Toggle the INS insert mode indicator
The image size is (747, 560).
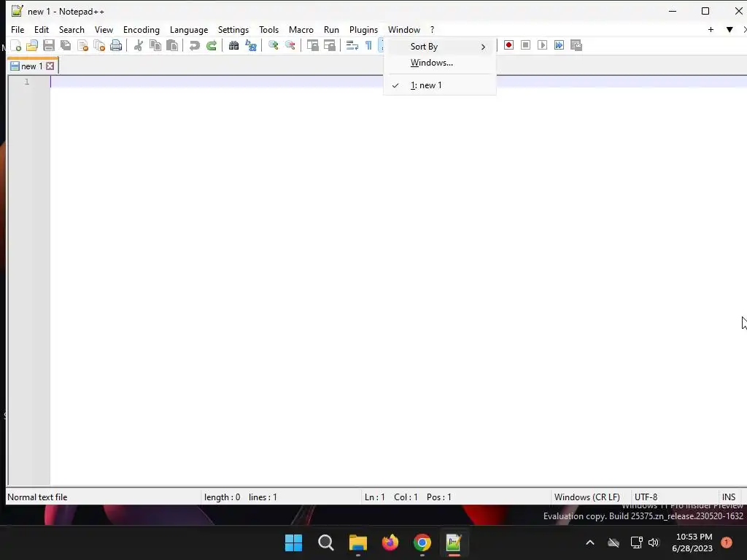[x=729, y=497]
